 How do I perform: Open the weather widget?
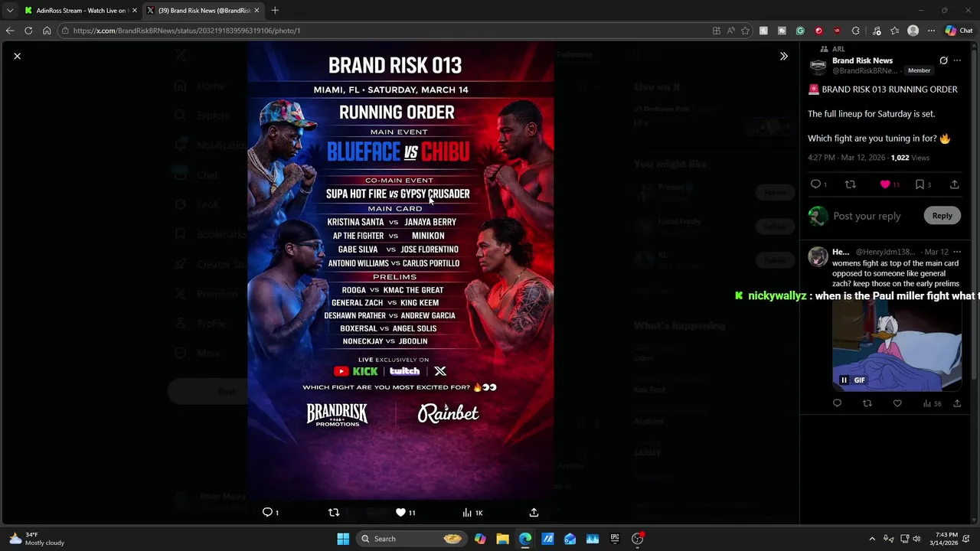pyautogui.click(x=35, y=539)
